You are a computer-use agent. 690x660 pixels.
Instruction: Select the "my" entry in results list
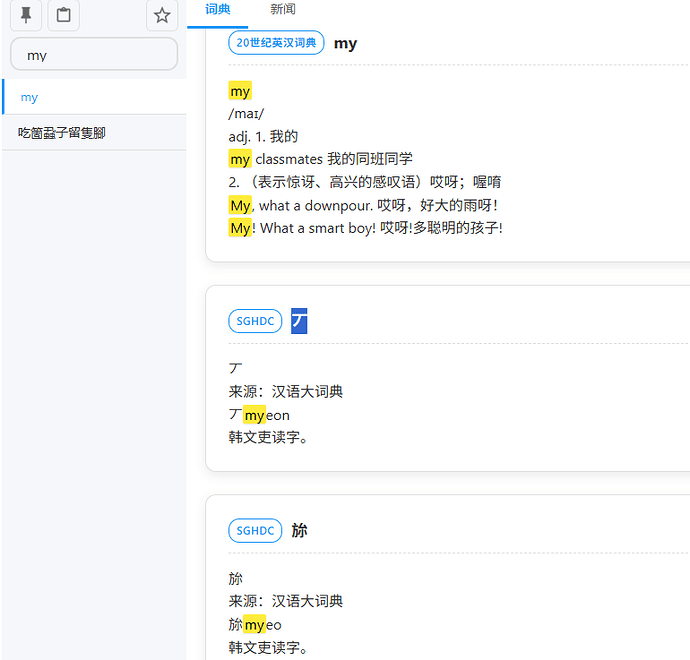pyautogui.click(x=94, y=97)
